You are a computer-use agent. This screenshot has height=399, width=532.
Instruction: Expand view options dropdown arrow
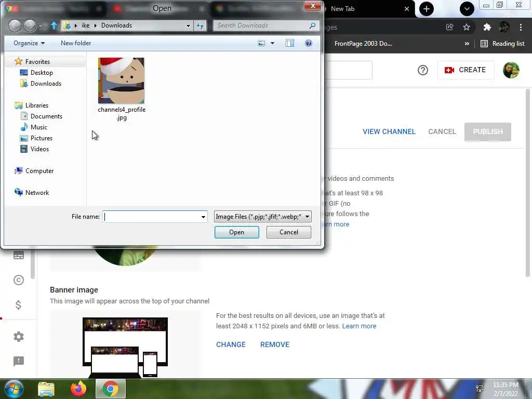272,43
